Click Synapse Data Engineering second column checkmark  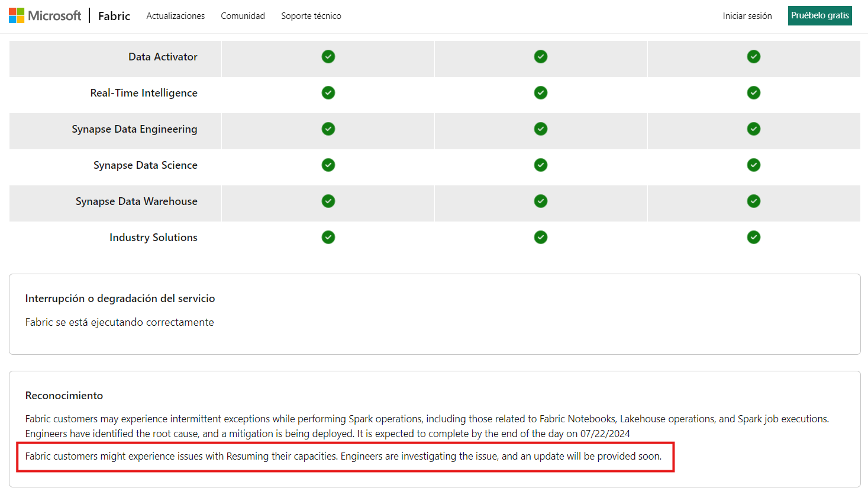pos(541,129)
